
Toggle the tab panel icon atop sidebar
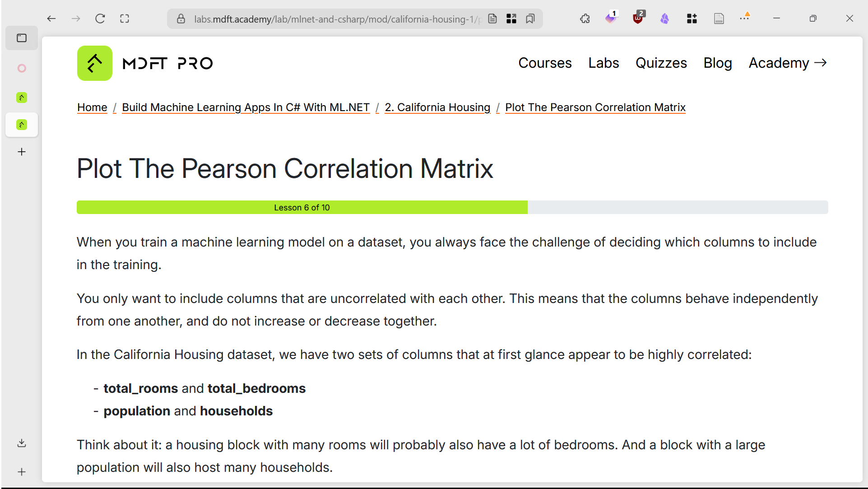pos(22,38)
